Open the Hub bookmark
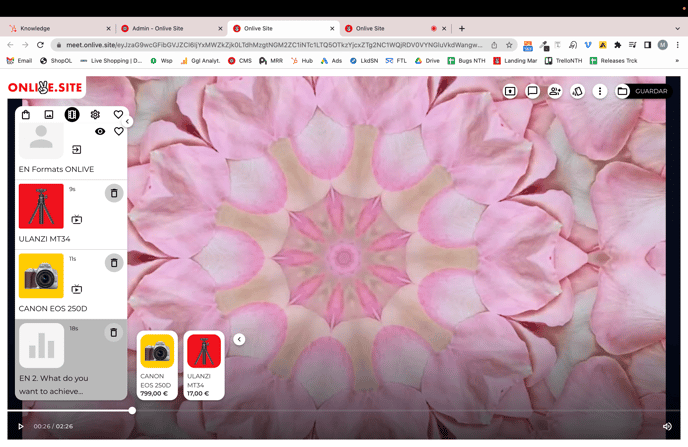This screenshot has width=688, height=447. [302, 61]
